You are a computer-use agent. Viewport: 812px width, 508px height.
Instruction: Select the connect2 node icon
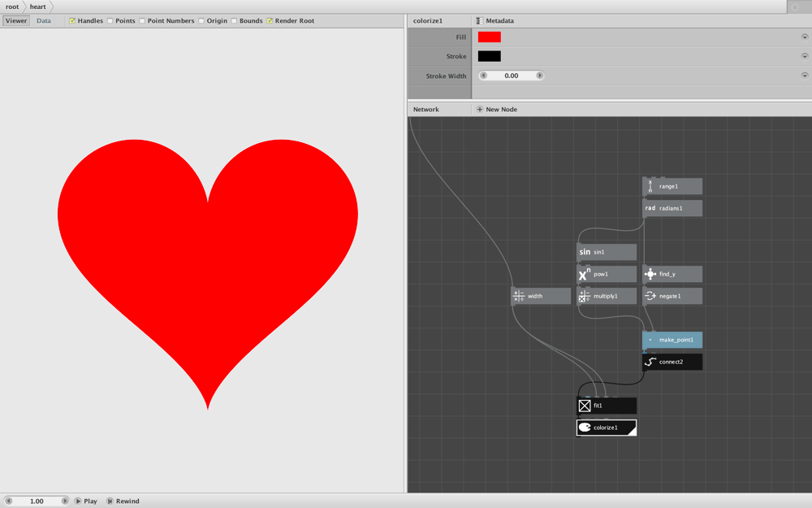tap(650, 362)
